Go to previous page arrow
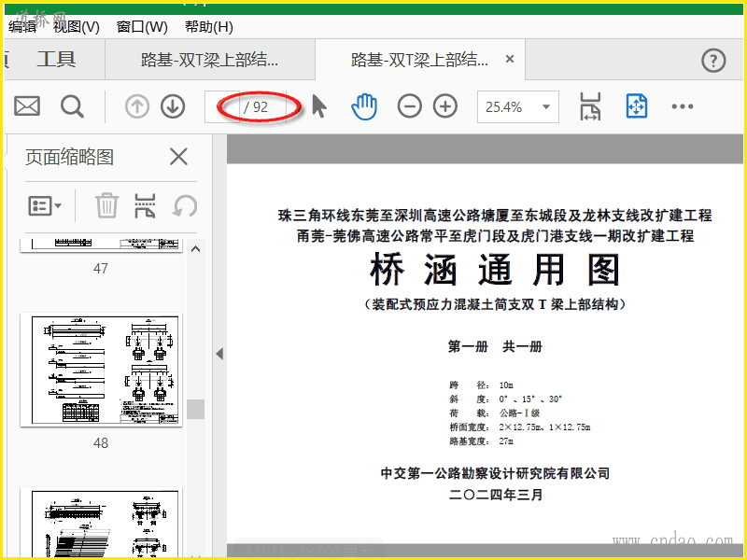 [x=137, y=106]
